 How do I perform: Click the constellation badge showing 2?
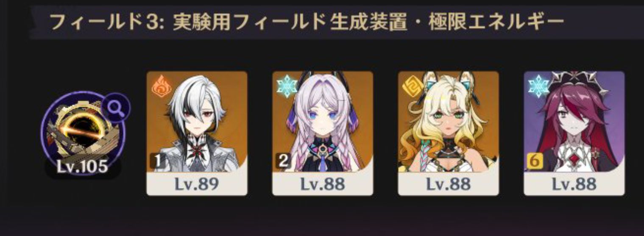tap(282, 160)
